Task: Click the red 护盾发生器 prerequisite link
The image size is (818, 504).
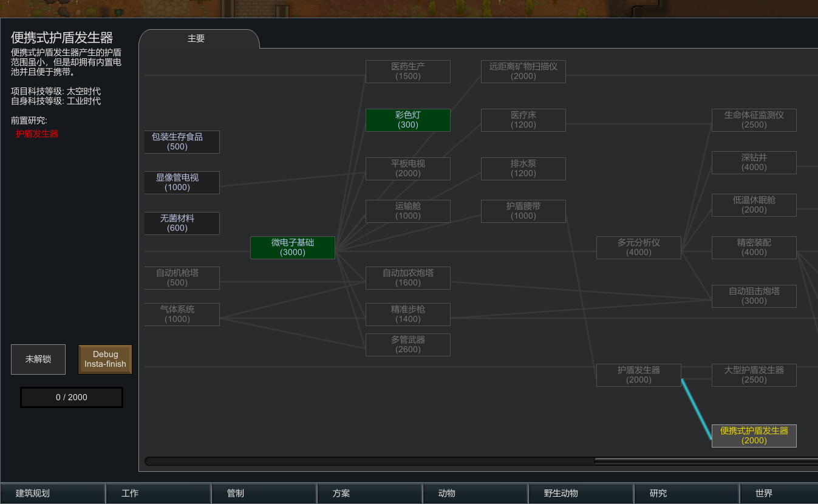Action: 36,134
